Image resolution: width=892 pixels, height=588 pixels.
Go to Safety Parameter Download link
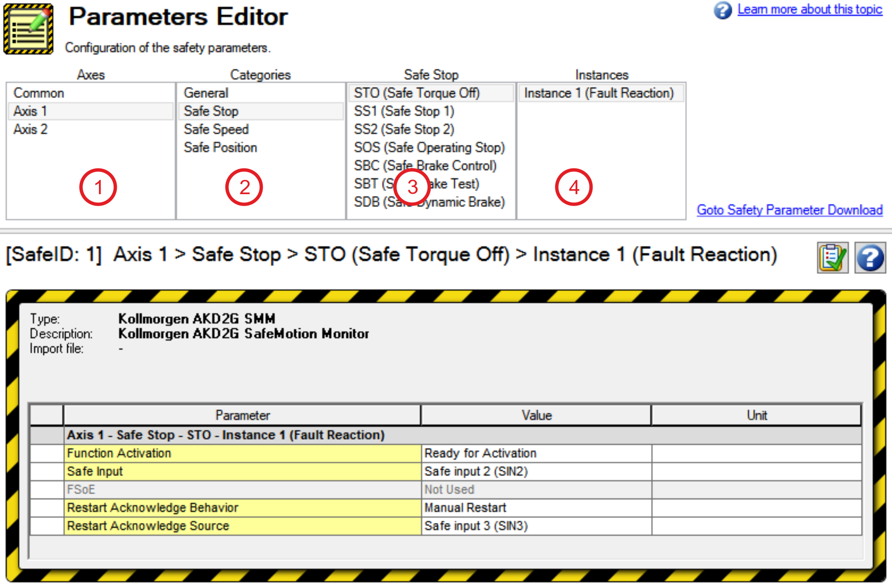coord(789,210)
